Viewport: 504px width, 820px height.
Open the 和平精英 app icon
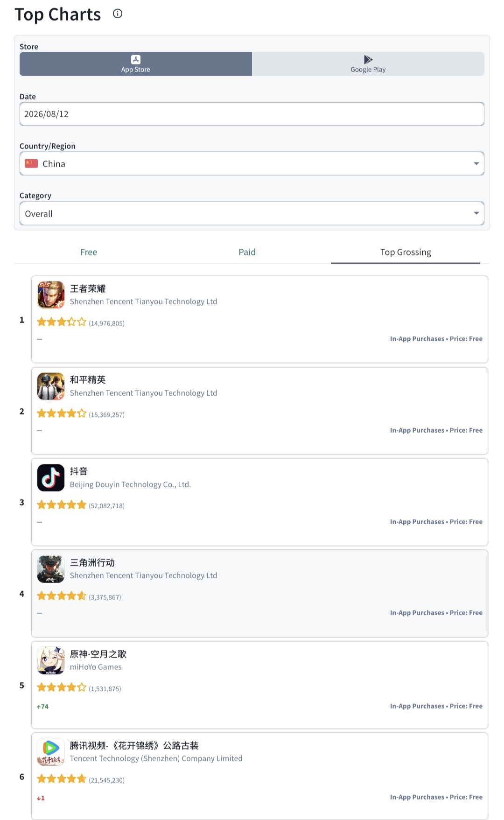pos(51,386)
